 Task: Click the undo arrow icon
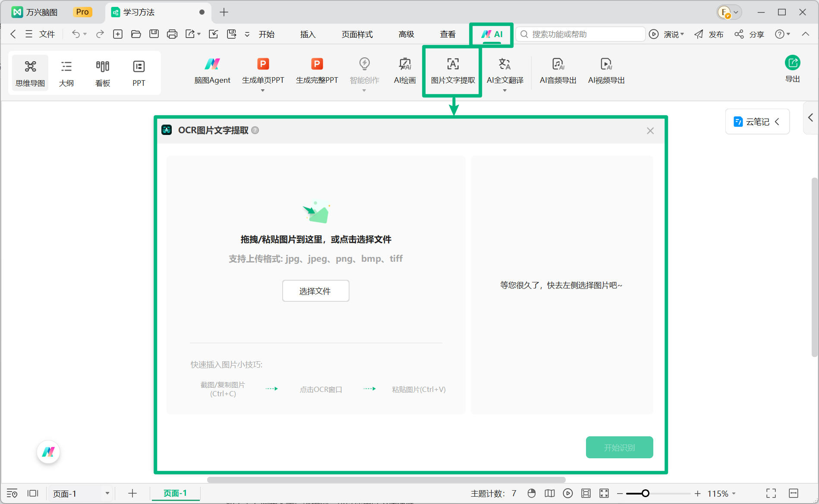(76, 34)
